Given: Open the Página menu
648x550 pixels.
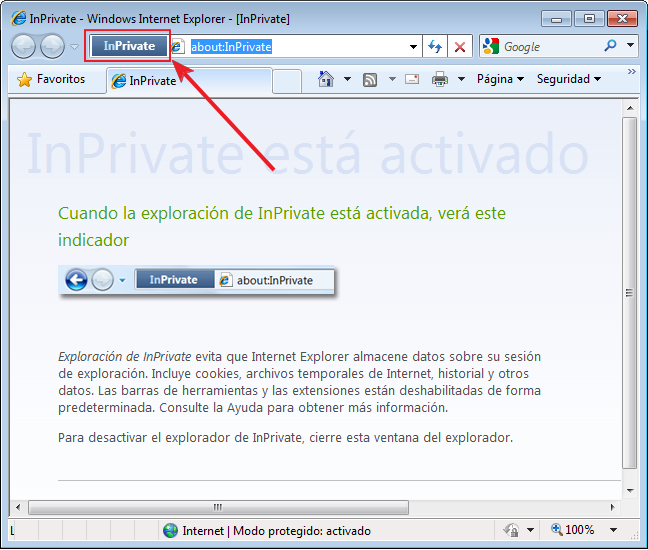Looking at the screenshot, I should pyautogui.click(x=500, y=79).
